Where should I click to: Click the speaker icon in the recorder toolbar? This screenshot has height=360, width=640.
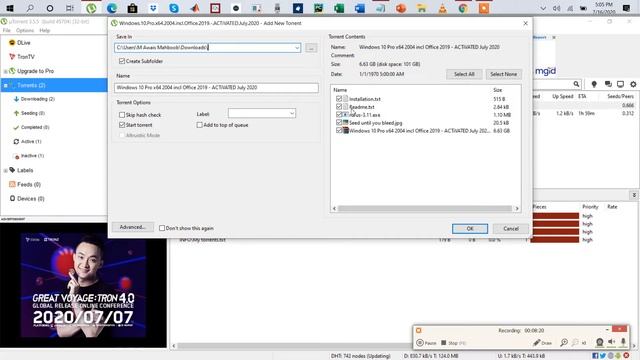pyautogui.click(x=611, y=342)
